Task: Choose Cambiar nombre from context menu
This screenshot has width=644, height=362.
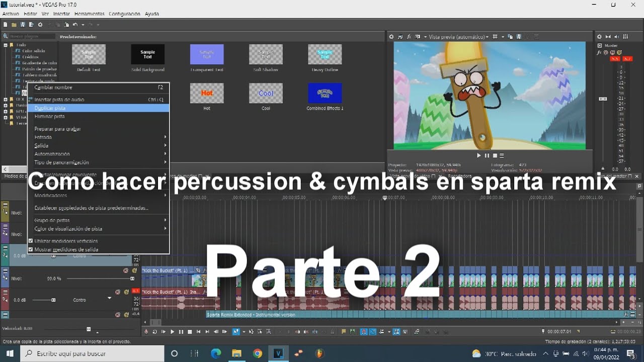Action: [99, 87]
